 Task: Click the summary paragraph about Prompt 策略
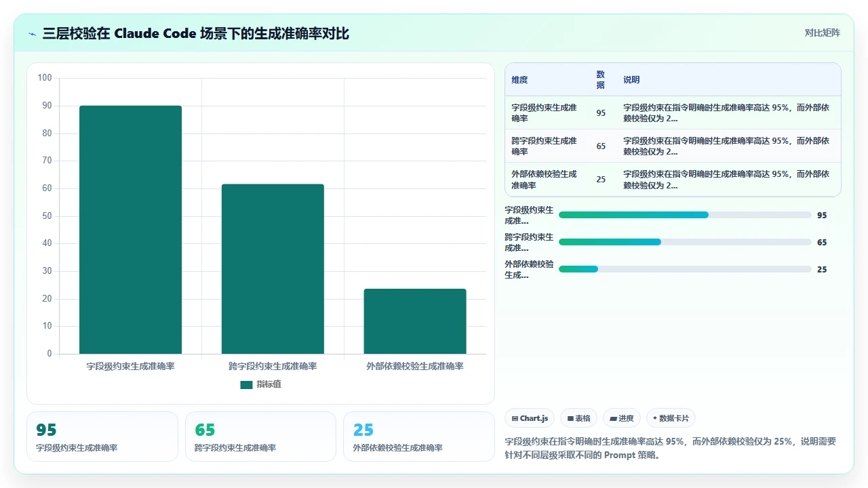tap(671, 448)
